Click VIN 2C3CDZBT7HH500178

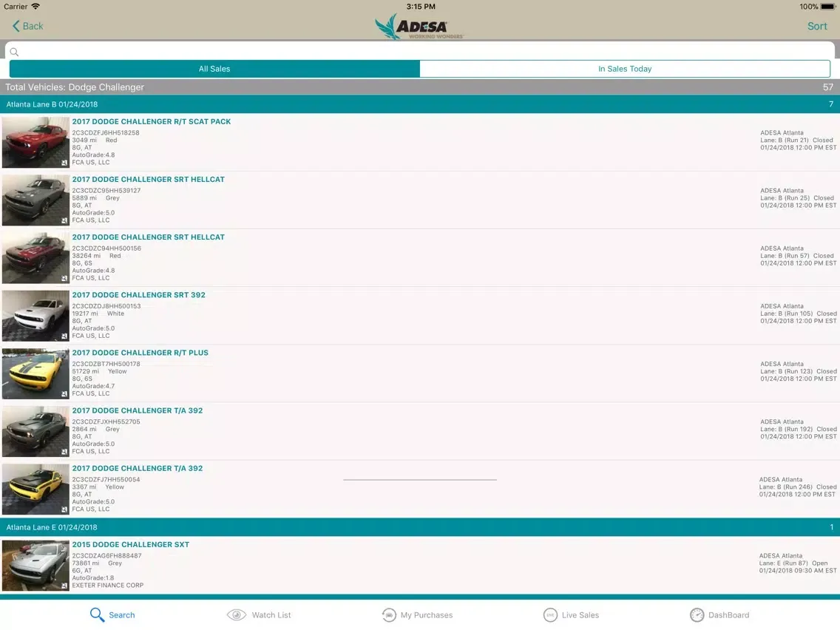106,365
